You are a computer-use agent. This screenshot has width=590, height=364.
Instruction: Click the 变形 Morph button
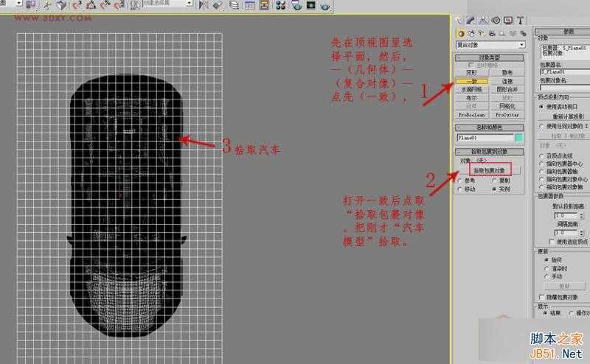tap(472, 72)
